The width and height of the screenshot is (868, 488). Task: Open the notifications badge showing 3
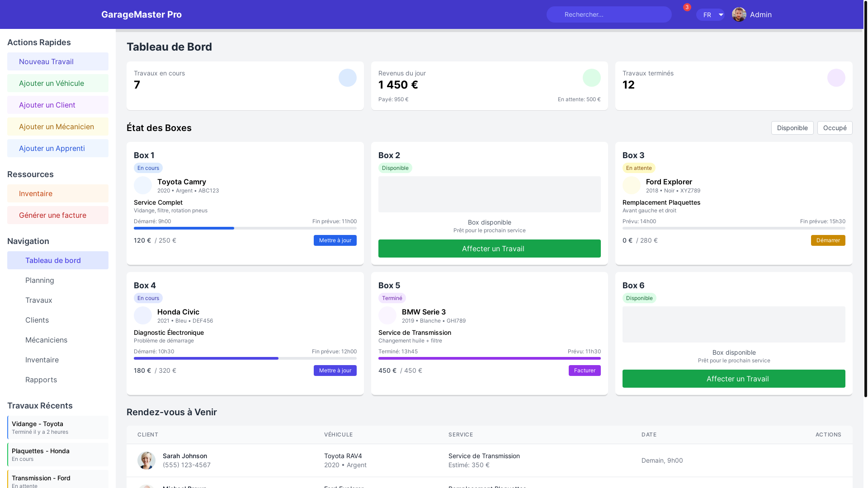pyautogui.click(x=687, y=8)
